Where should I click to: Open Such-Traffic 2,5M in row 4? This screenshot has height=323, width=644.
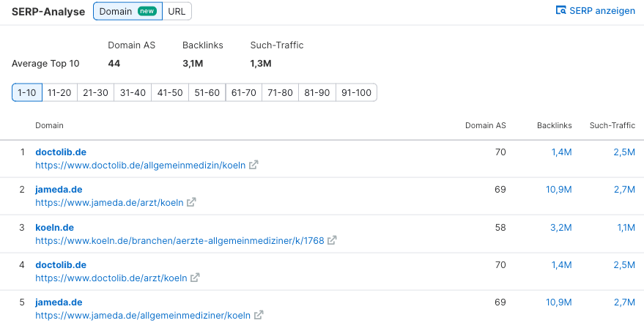point(624,264)
